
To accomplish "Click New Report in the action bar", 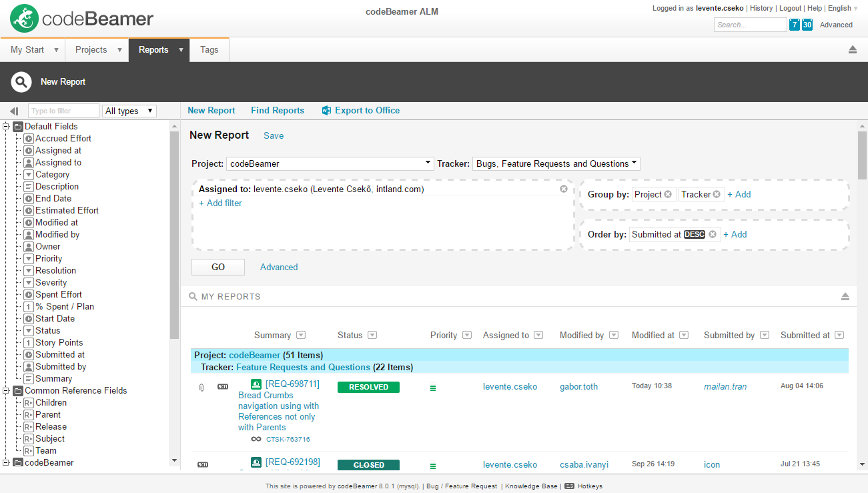I will pyautogui.click(x=211, y=111).
